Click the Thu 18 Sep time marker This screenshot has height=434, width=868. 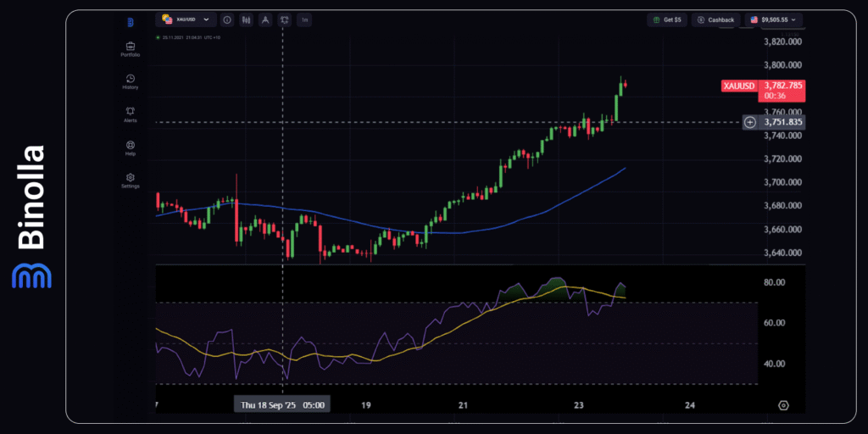tap(281, 405)
